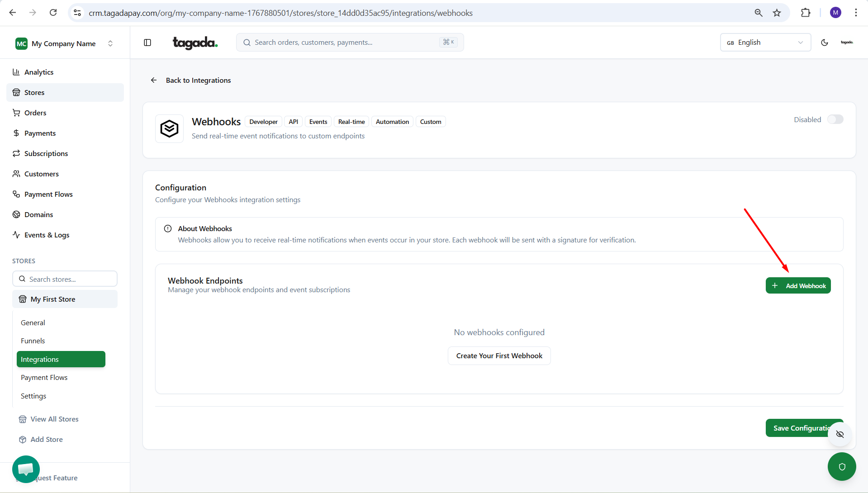Screen dimensions: 868x493
Task: Bookmark page with the star icon
Action: (777, 13)
